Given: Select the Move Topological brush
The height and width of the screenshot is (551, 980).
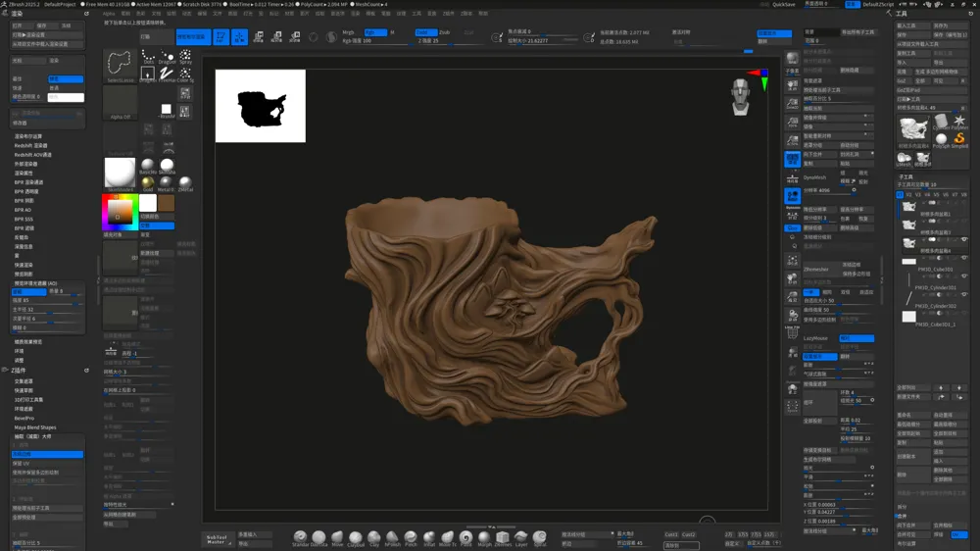Looking at the screenshot, I should pyautogui.click(x=448, y=537).
